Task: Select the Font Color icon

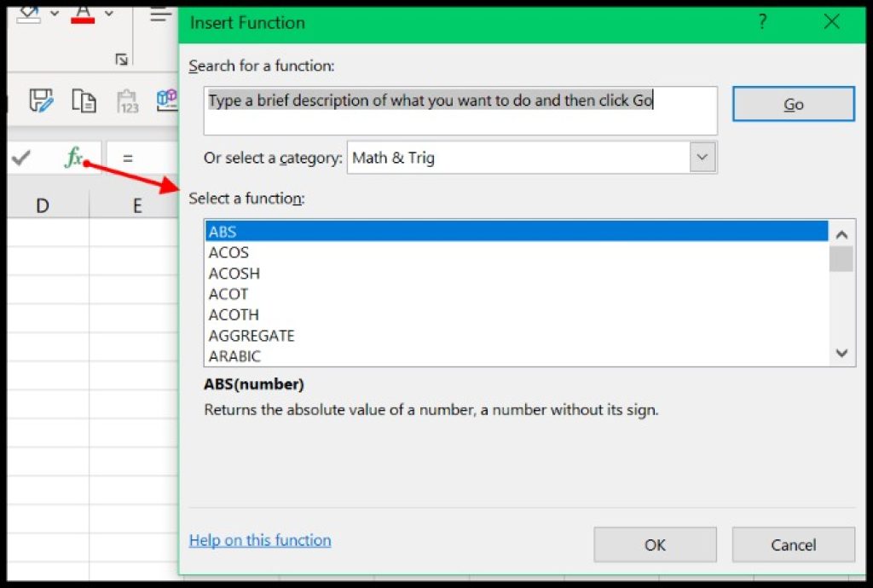Action: click(x=83, y=14)
